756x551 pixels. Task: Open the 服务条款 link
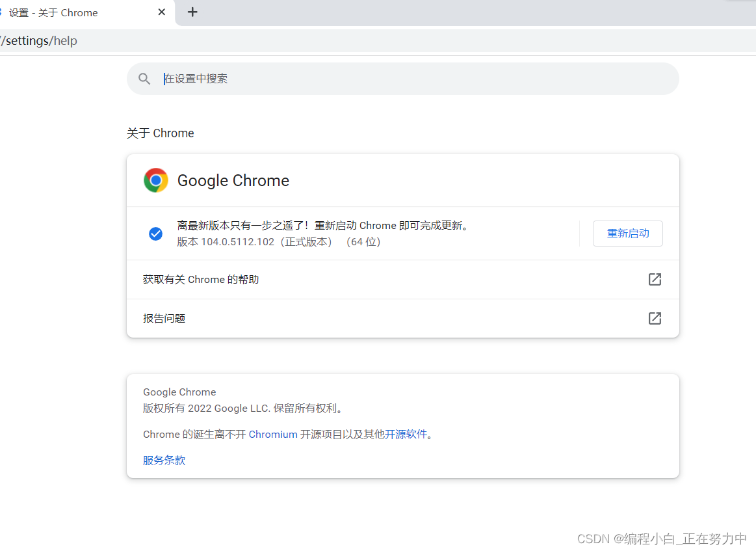click(164, 461)
